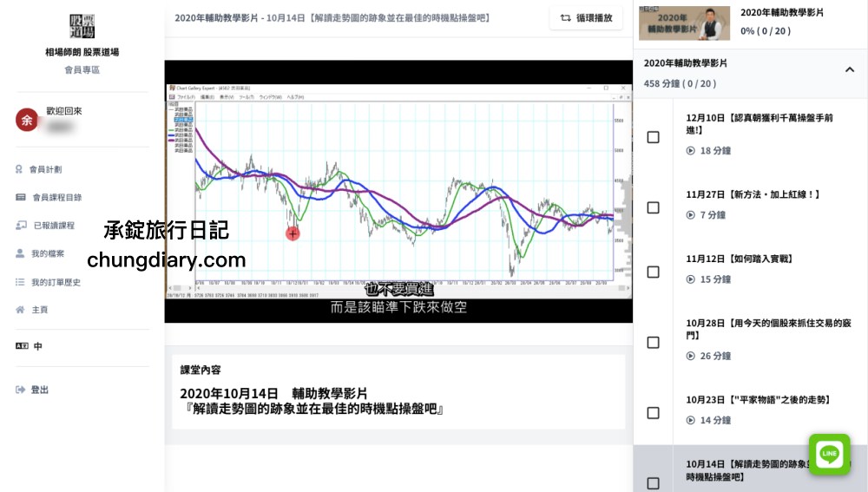Click the 會員課程目錄 list icon

21,197
